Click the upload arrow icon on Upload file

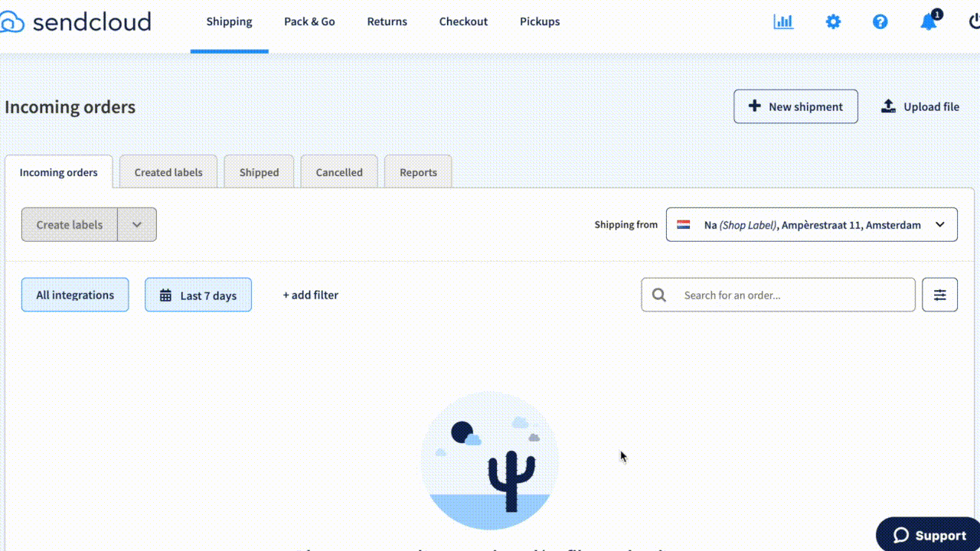(x=888, y=106)
